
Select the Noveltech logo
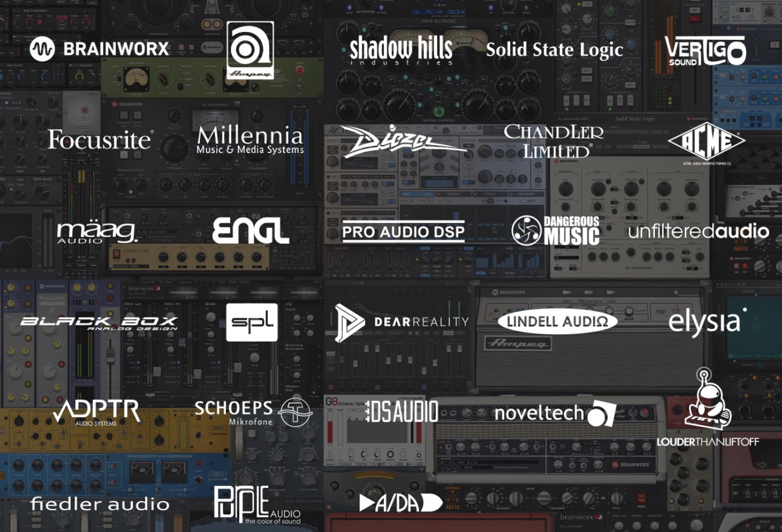(x=555, y=414)
